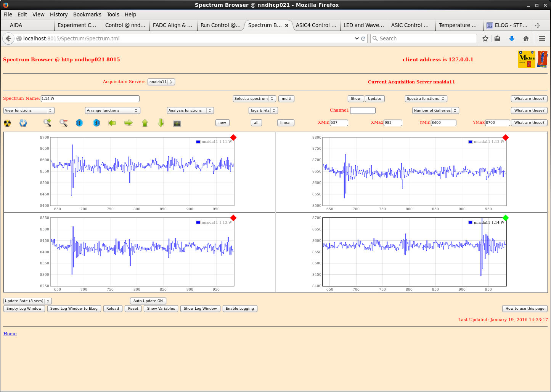Click the yellow radiation icon
The image size is (551, 392).
pos(7,123)
